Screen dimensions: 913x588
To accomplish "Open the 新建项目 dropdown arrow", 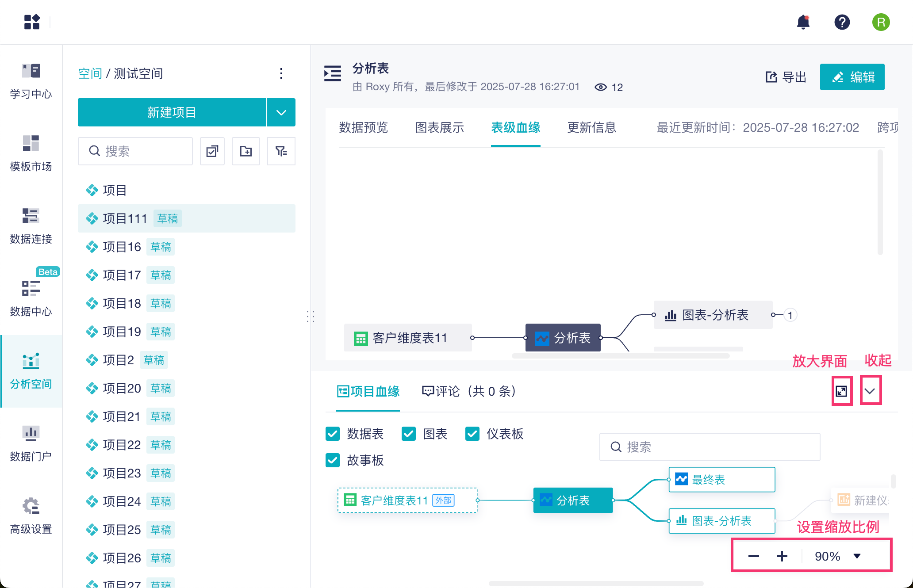I will point(281,112).
